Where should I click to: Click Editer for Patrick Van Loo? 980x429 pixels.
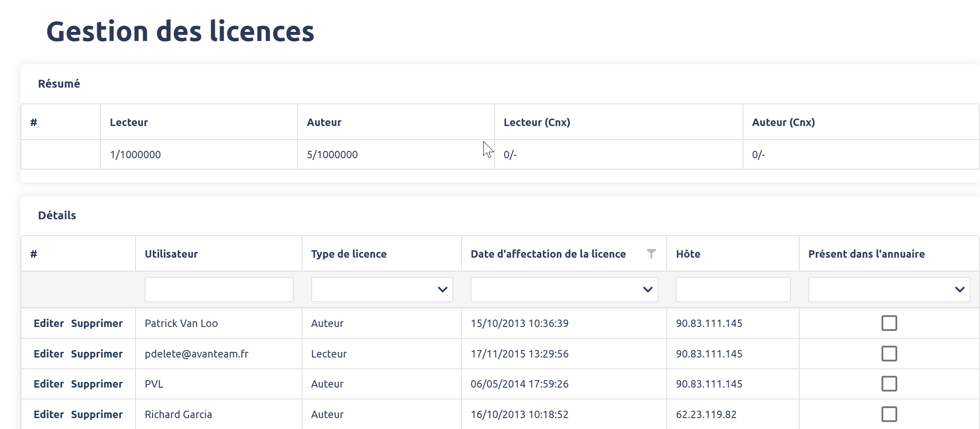(x=49, y=323)
